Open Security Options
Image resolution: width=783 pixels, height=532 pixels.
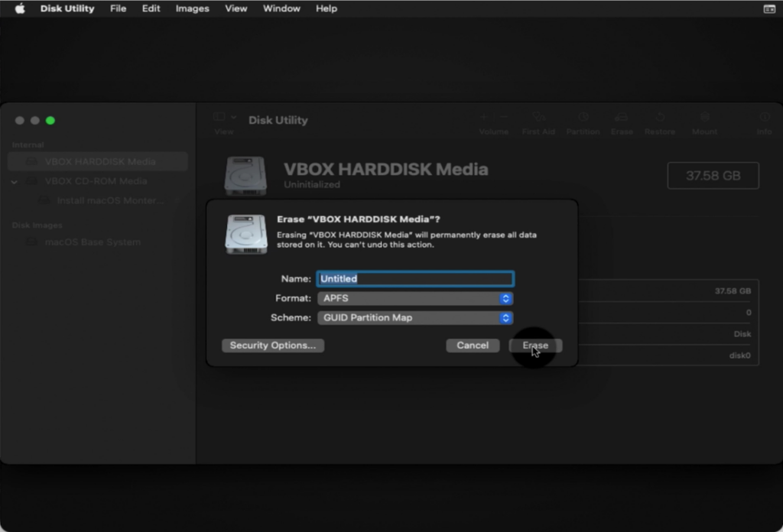[x=273, y=345]
